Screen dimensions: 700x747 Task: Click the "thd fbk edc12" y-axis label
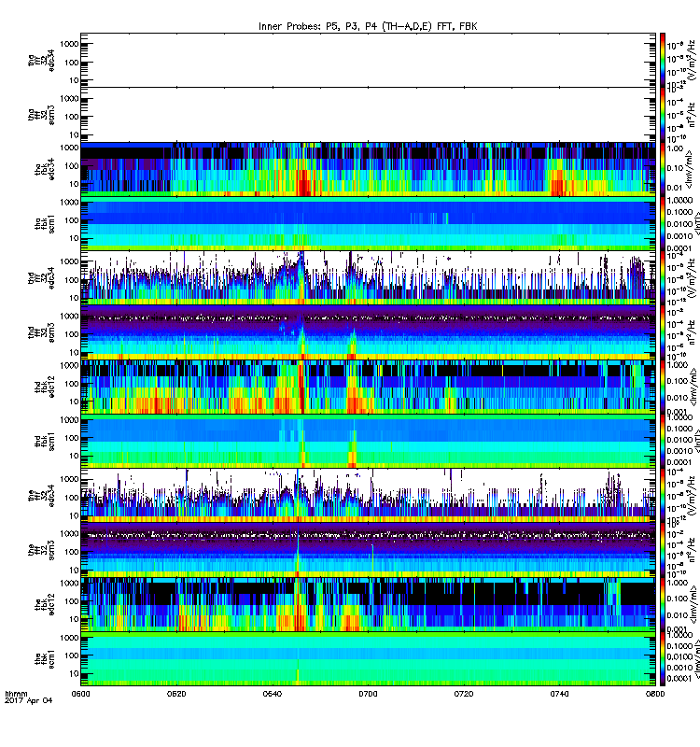(45, 388)
